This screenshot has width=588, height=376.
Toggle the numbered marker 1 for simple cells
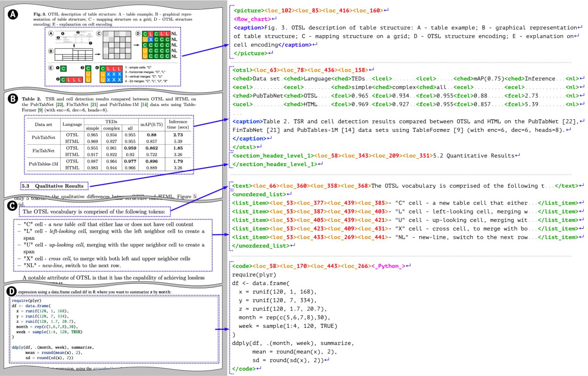click(x=58, y=68)
